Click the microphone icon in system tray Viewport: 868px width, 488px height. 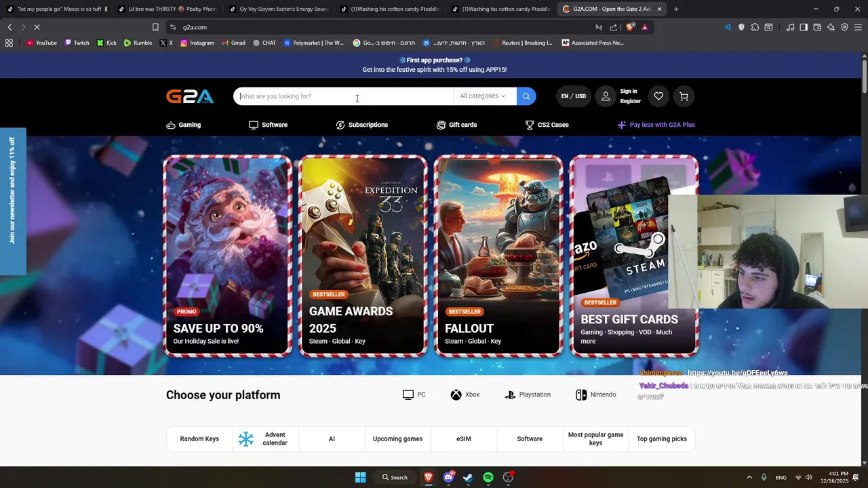(764, 477)
